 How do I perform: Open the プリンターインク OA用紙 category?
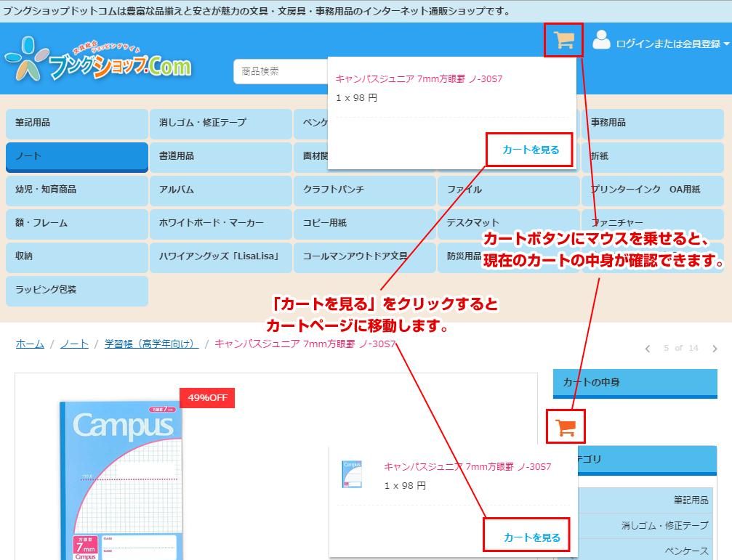(x=653, y=190)
